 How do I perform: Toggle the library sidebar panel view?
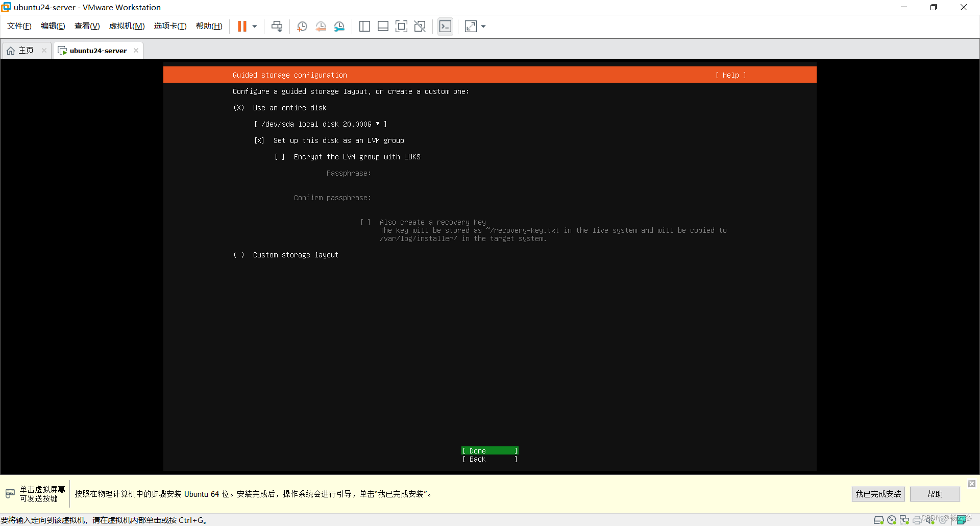click(x=364, y=27)
